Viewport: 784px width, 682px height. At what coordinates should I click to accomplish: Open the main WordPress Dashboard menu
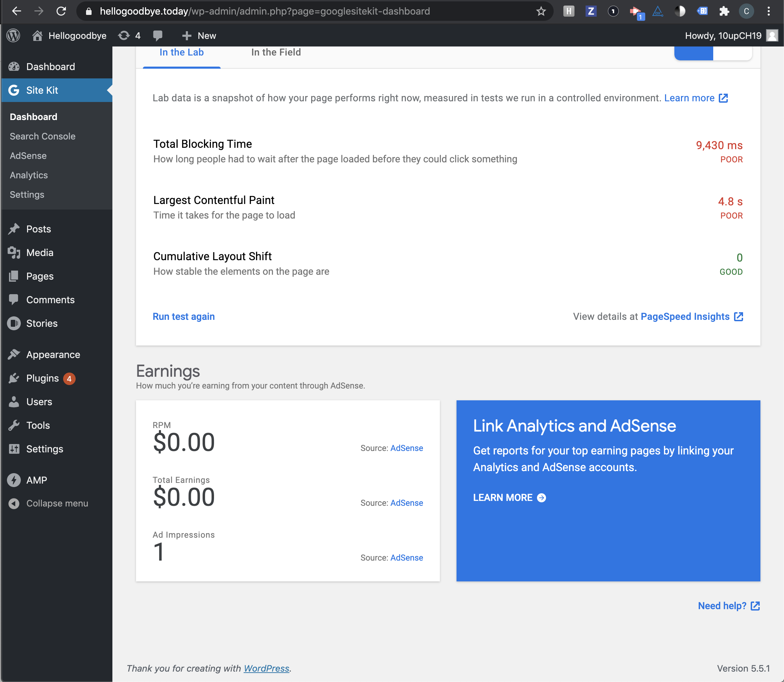coord(57,67)
